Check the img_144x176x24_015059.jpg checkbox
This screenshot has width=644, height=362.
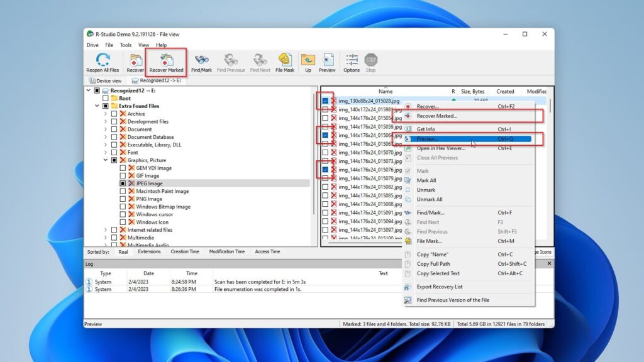[325, 126]
